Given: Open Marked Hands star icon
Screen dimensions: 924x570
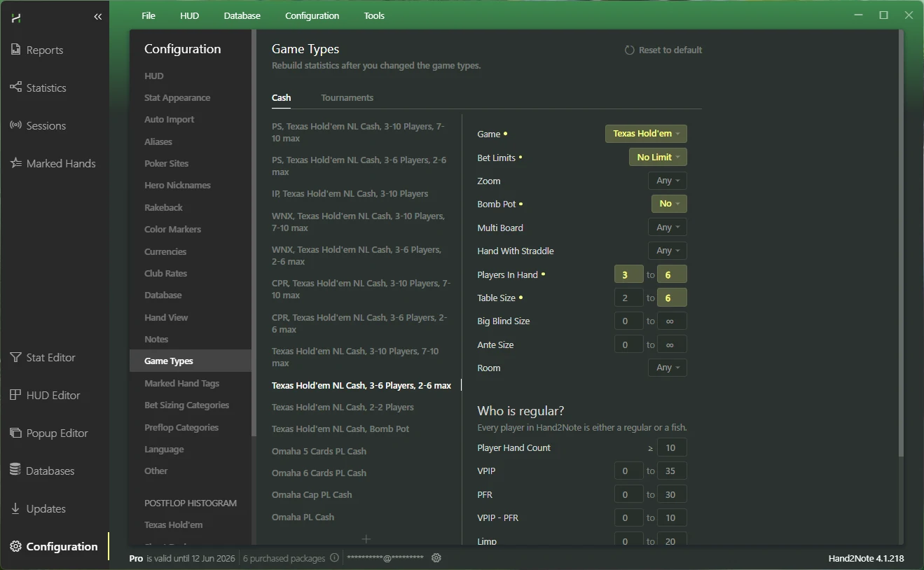Looking at the screenshot, I should pyautogui.click(x=15, y=163).
